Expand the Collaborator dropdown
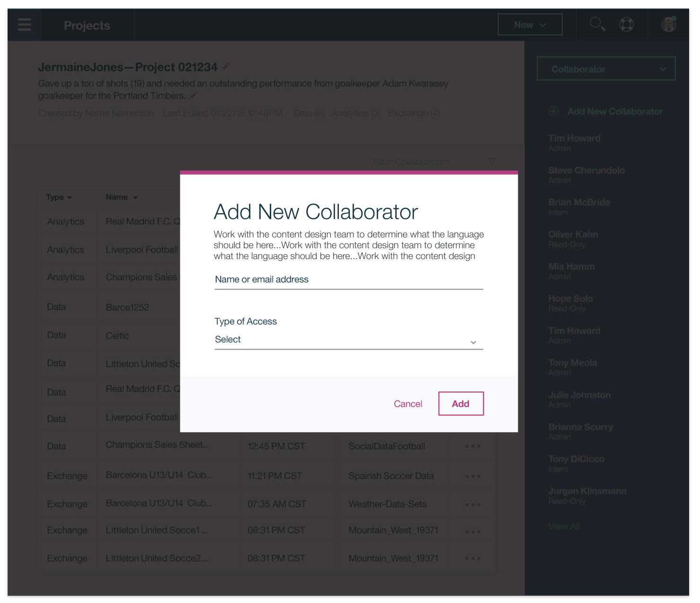Screen dimensions: 700x603 click(606, 69)
